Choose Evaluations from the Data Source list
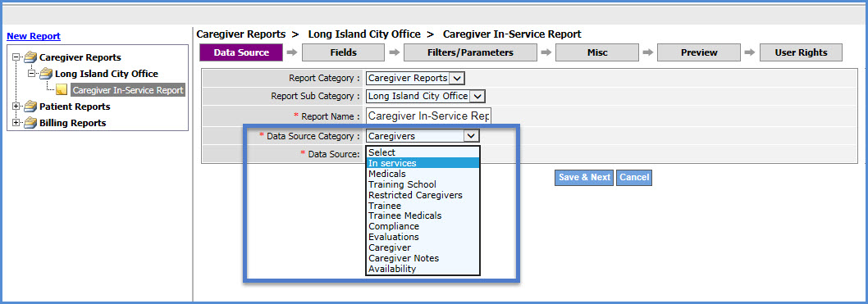Viewport: 868px width, 304px height. 423,237
